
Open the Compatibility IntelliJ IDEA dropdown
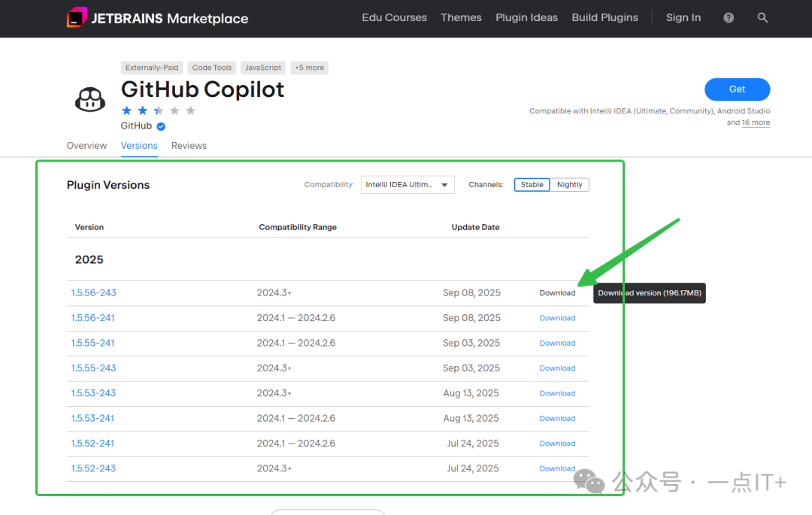(x=408, y=185)
